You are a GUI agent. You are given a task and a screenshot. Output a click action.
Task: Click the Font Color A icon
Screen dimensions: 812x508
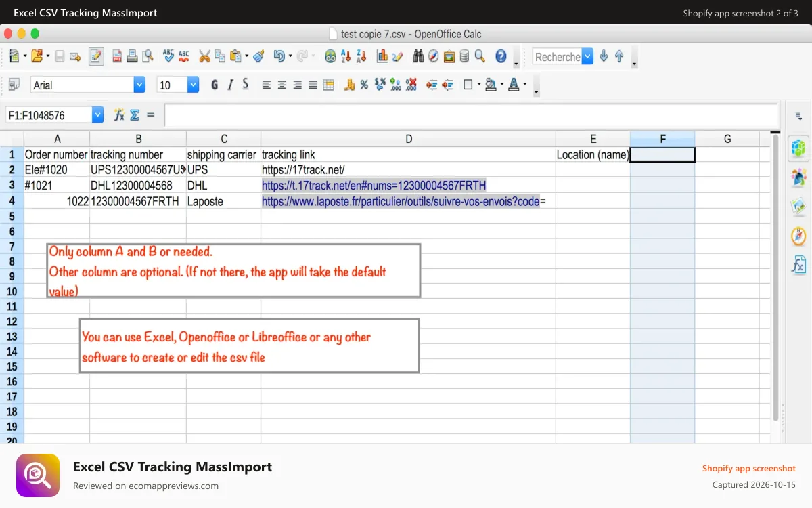[x=514, y=85]
